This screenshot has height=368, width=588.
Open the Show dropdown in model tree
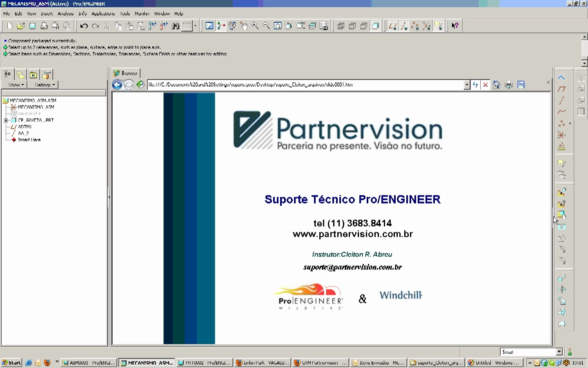pyautogui.click(x=16, y=85)
